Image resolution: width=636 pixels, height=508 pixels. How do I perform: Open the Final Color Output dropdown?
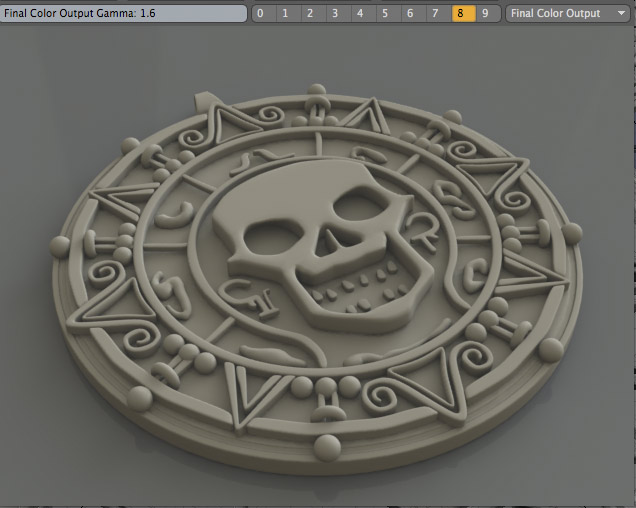(x=568, y=13)
